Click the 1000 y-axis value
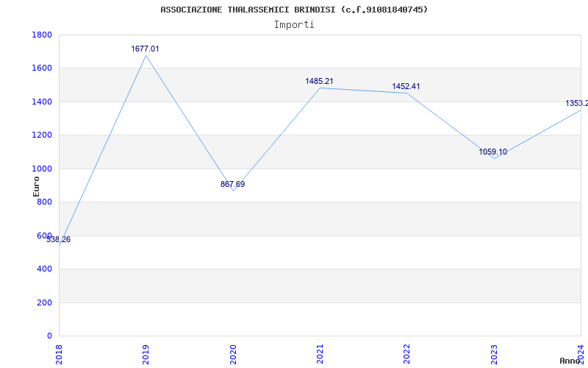The width and height of the screenshot is (588, 368). [x=42, y=169]
